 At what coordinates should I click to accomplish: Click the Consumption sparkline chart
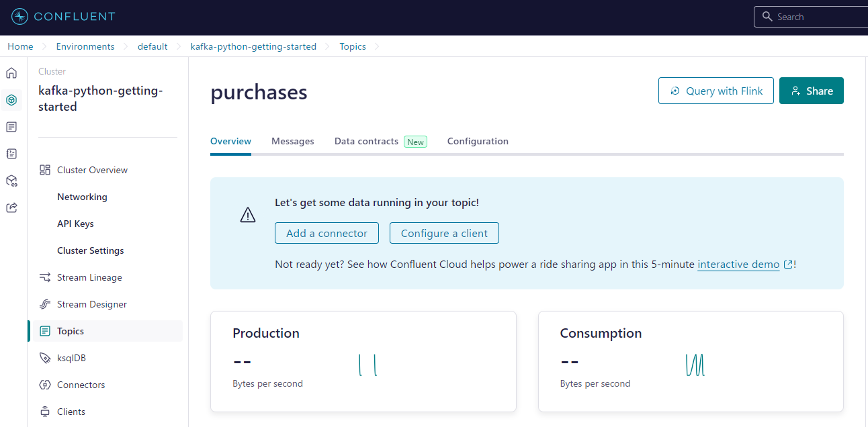[695, 365]
